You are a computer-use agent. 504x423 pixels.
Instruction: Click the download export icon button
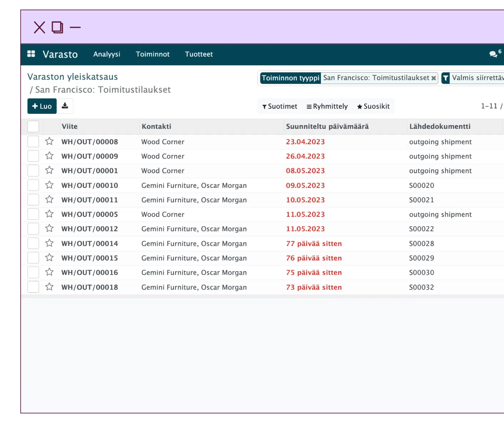(x=65, y=106)
